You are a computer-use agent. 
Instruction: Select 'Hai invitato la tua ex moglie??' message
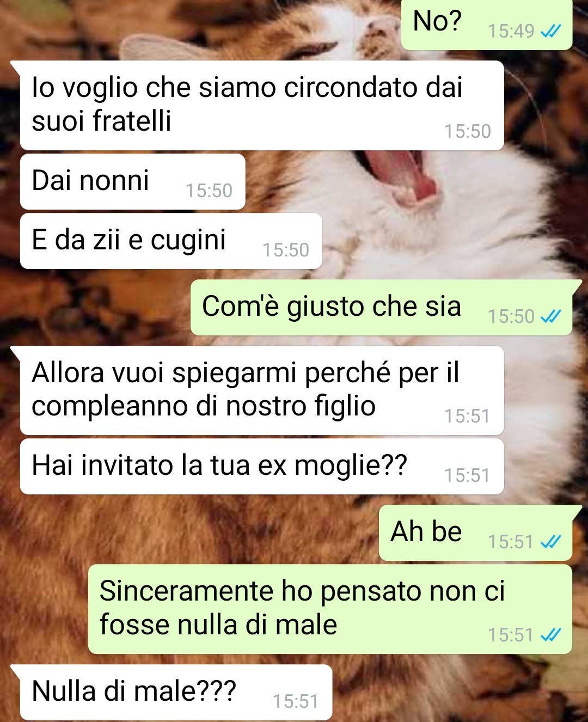point(262,467)
